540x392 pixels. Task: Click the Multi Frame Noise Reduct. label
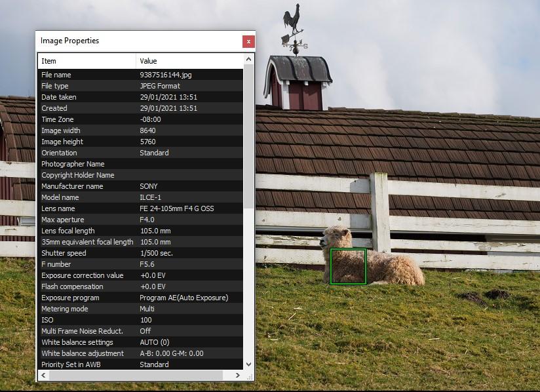click(83, 331)
